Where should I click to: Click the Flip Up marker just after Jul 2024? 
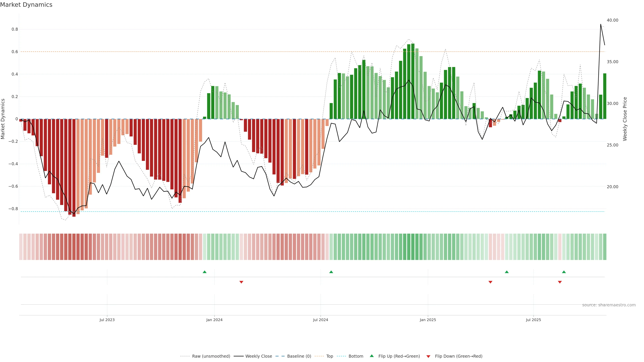[x=331, y=272]
